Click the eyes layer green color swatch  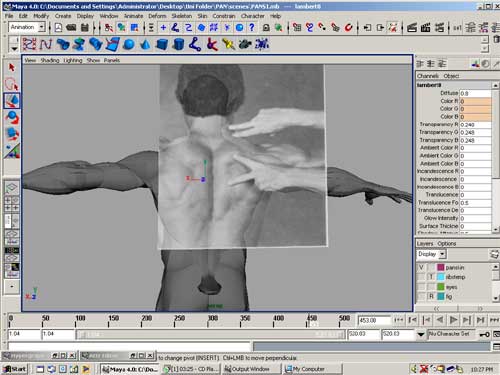click(x=441, y=287)
